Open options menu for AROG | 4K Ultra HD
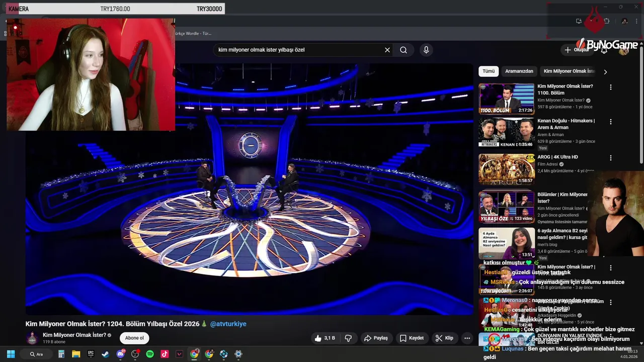The width and height of the screenshot is (644, 362). (x=611, y=158)
